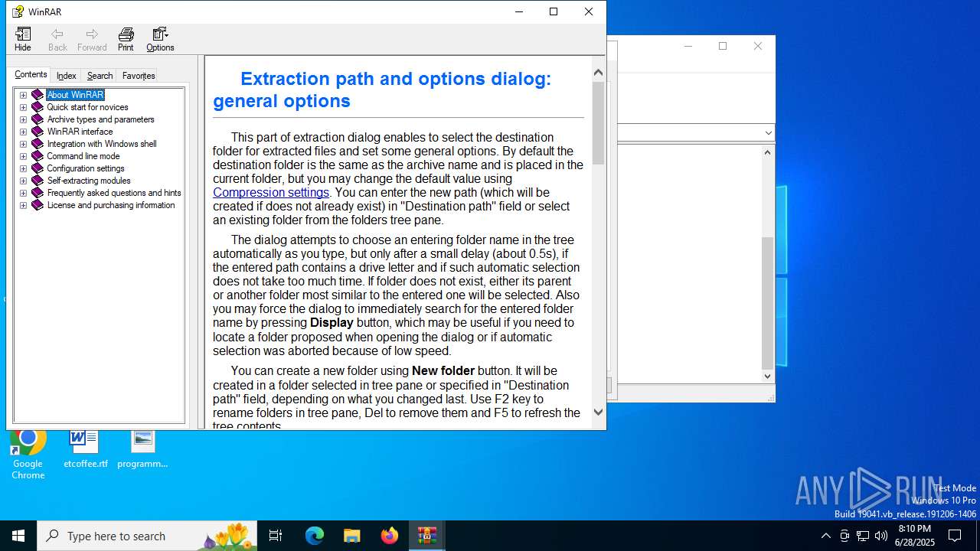
Task: Expand Configuration settings node
Action: coord(23,168)
